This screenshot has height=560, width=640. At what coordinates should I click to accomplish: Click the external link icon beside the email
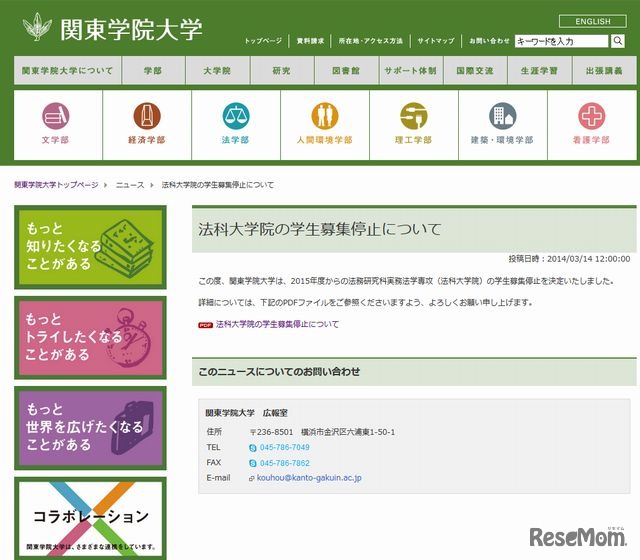(251, 478)
